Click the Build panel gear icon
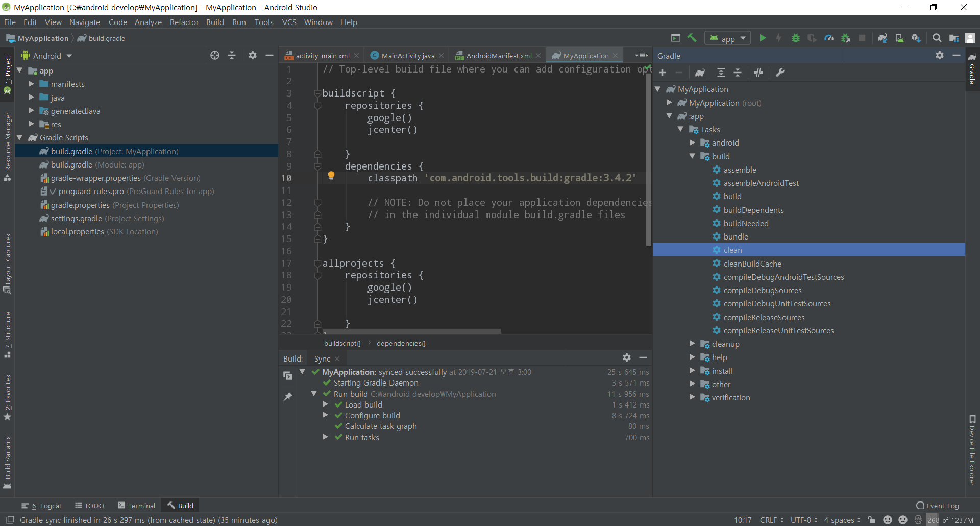Viewport: 980px width, 526px height. tap(627, 357)
